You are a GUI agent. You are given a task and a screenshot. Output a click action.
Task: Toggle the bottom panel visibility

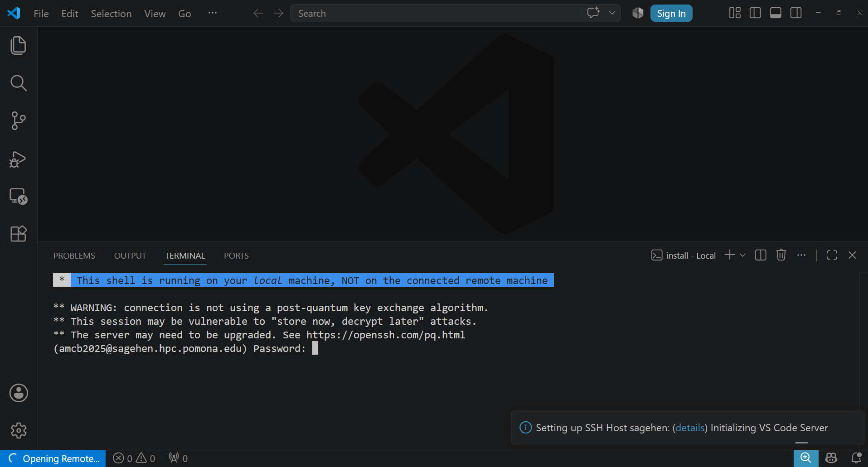776,13
